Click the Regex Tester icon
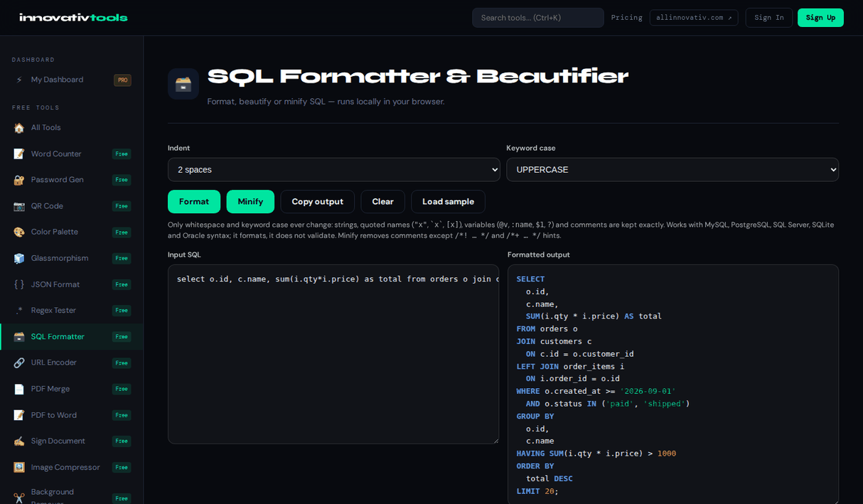The height and width of the screenshot is (504, 863). click(19, 311)
